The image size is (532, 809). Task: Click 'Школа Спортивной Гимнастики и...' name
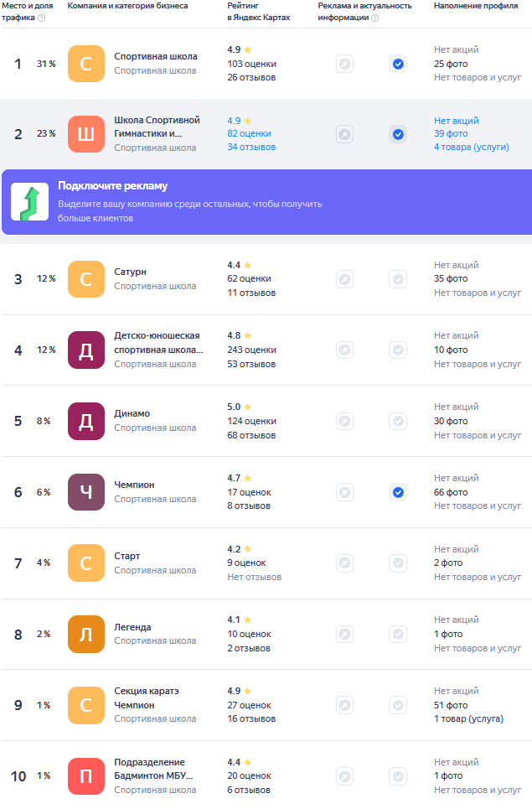(157, 127)
